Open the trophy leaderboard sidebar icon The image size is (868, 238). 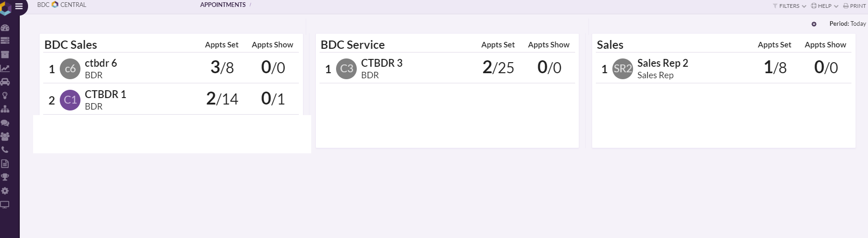tap(5, 177)
